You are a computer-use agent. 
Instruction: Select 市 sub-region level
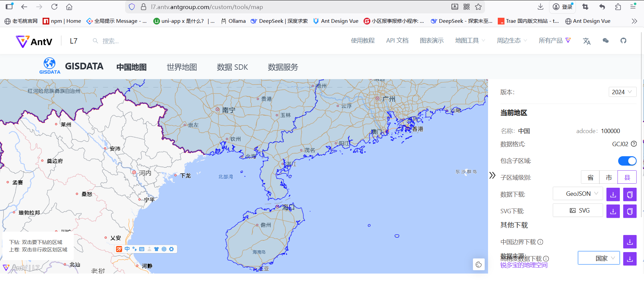[609, 177]
